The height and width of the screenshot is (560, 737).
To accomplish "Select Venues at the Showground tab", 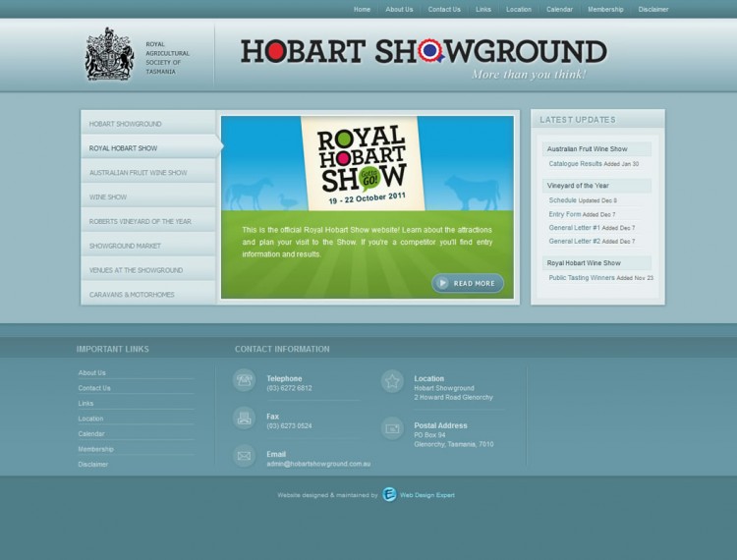I will coord(148,270).
